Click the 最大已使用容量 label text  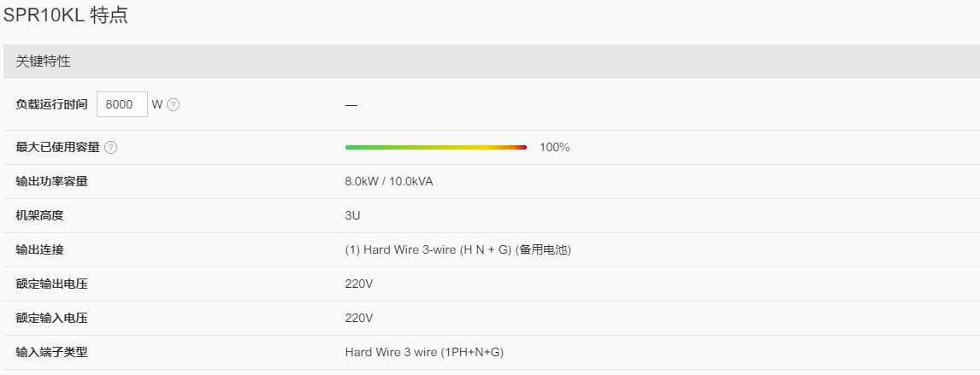(x=57, y=148)
